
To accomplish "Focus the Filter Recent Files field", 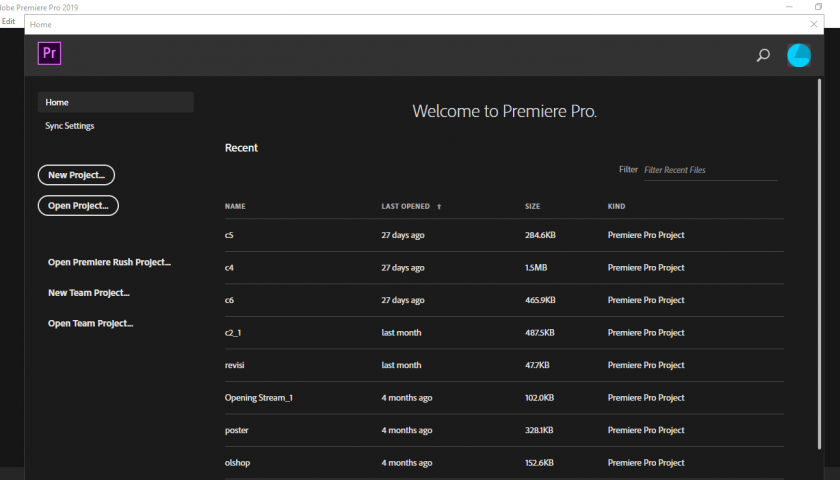I will (x=710, y=170).
